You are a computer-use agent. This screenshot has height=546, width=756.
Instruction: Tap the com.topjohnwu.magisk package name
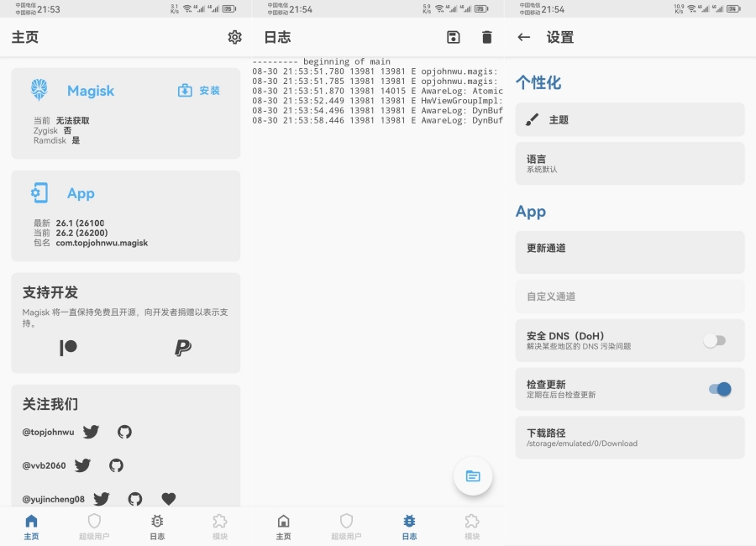[102, 243]
